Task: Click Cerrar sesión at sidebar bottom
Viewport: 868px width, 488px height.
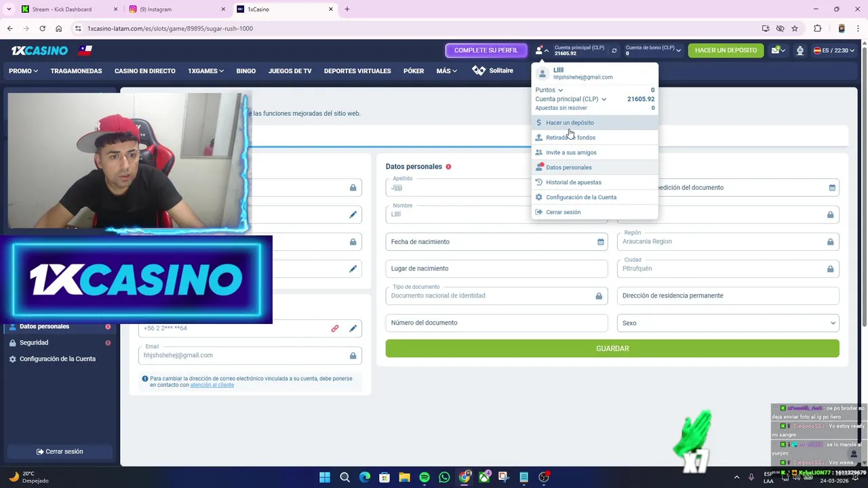Action: pos(60,451)
